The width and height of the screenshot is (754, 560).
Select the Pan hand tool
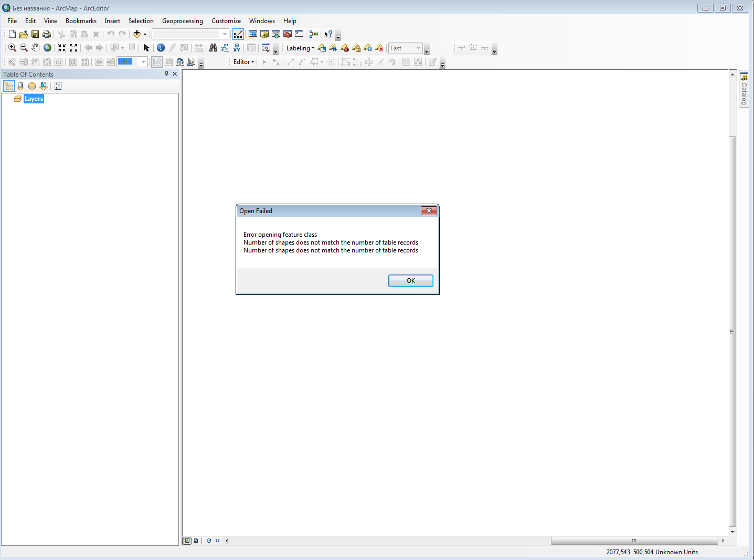(x=35, y=48)
